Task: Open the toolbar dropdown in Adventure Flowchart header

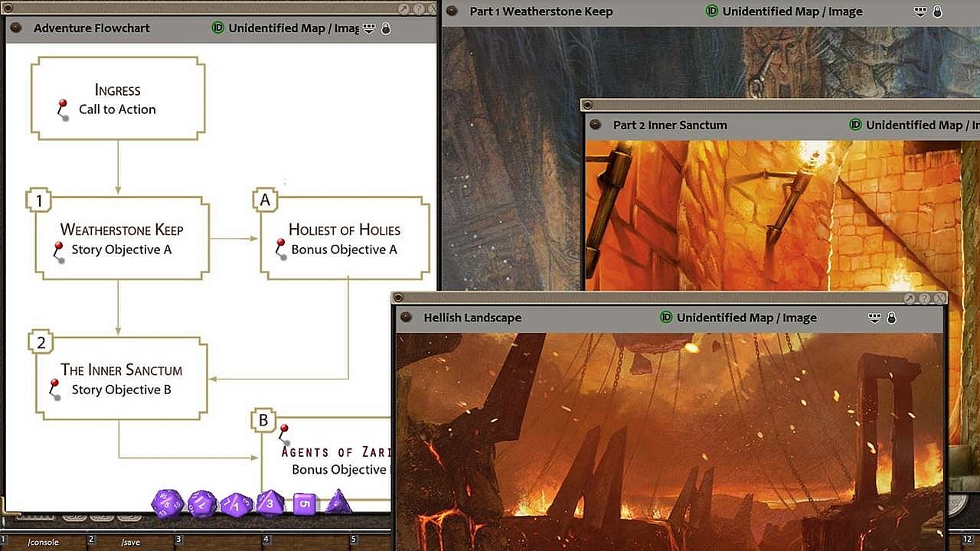Action: [369, 28]
